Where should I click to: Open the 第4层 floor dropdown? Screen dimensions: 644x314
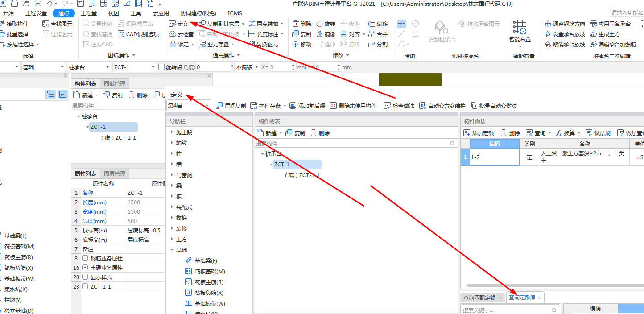coord(188,106)
